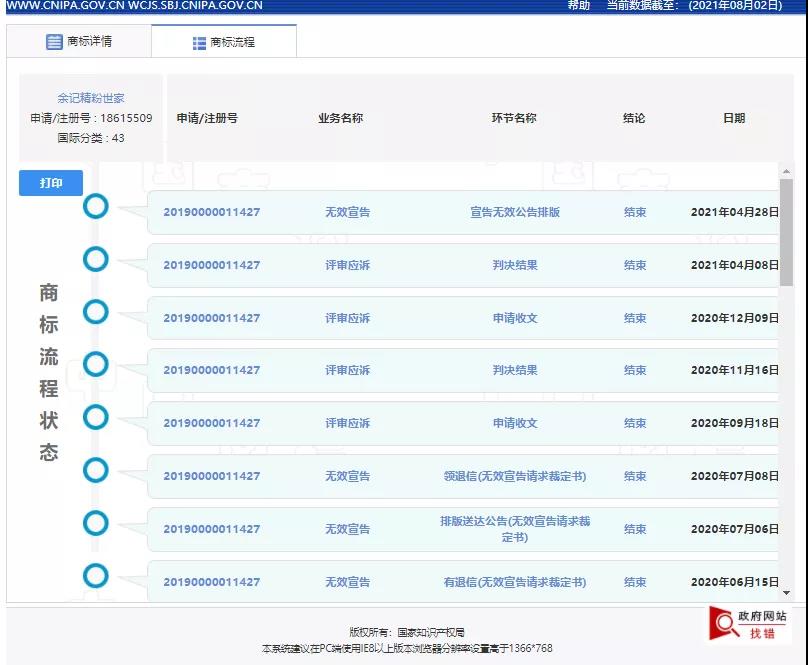This screenshot has height=665, width=808.
Task: Click 宣告无效公告排版 step link
Action: point(515,212)
